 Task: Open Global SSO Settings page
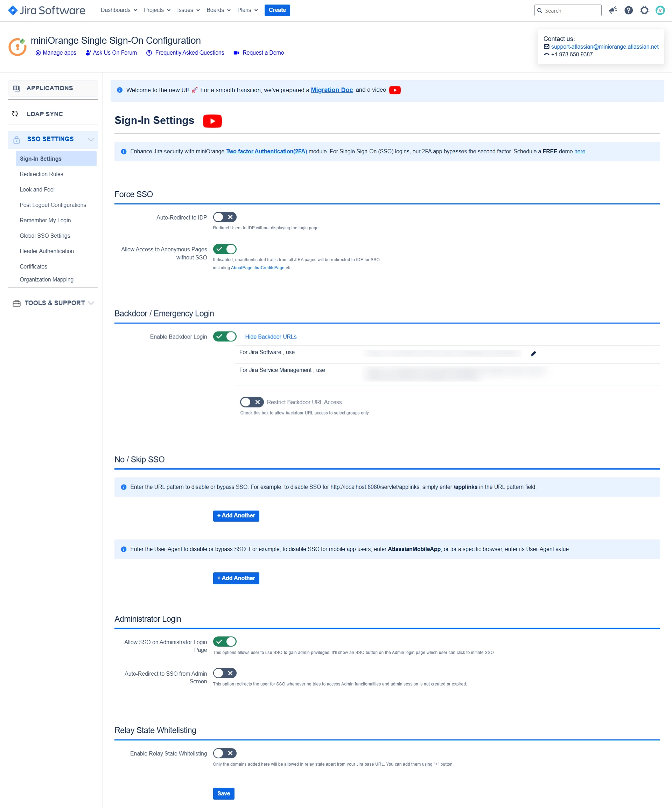(x=45, y=236)
